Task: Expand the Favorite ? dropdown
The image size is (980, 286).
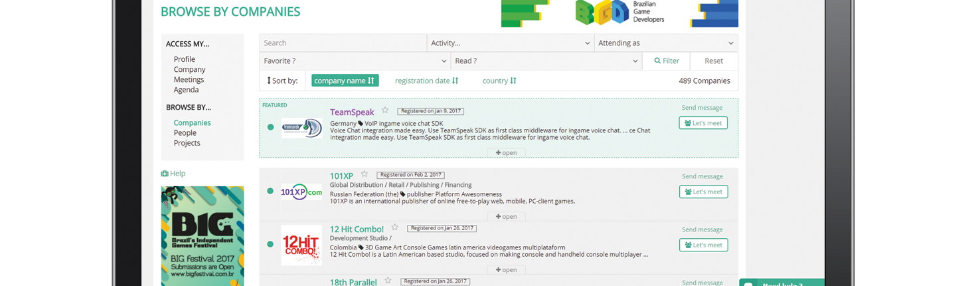Action: tap(355, 61)
